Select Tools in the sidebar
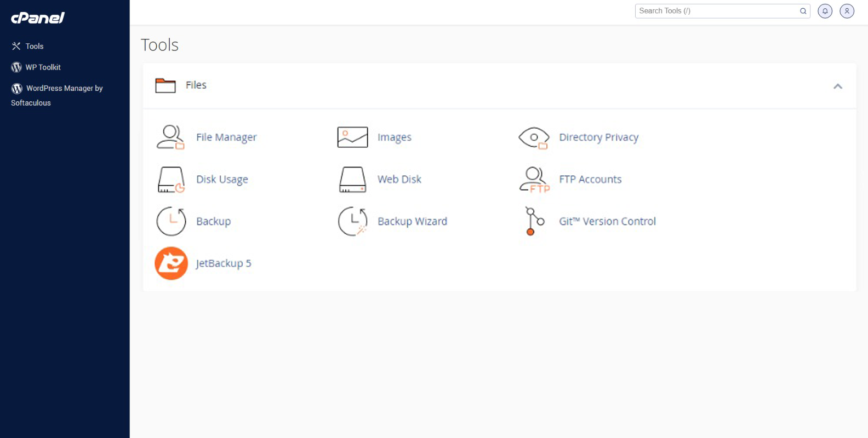 click(34, 47)
